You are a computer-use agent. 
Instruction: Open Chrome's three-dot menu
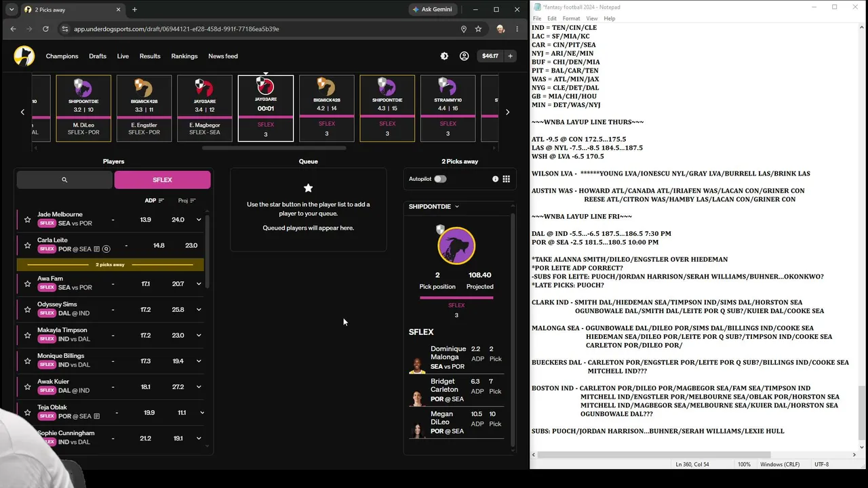(517, 29)
